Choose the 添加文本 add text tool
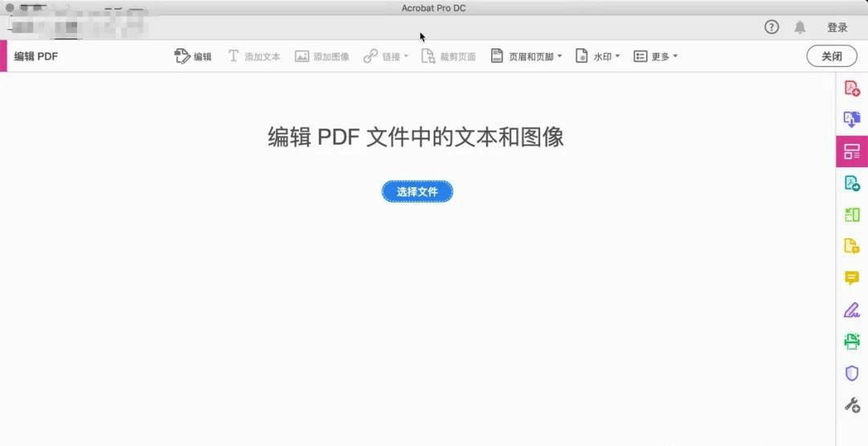Screen dimensions: 868x446 (254, 56)
